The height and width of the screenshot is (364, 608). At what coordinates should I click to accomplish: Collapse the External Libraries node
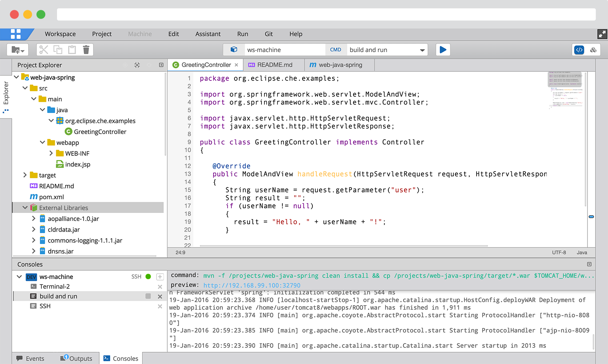[25, 208]
